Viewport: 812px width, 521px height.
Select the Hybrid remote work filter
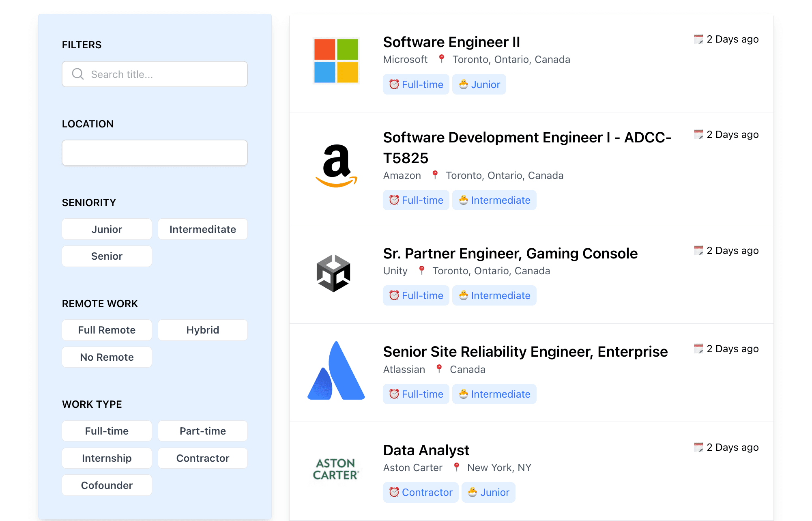[203, 330]
